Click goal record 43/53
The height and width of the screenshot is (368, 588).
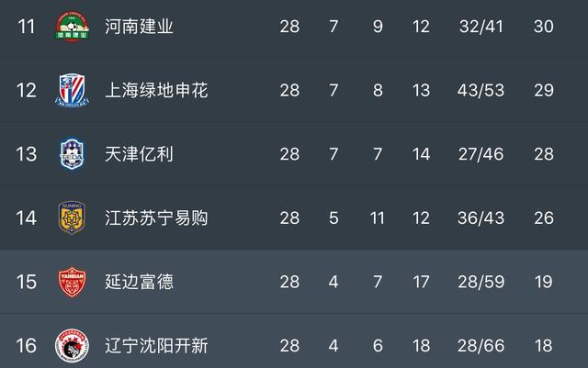coord(481,90)
